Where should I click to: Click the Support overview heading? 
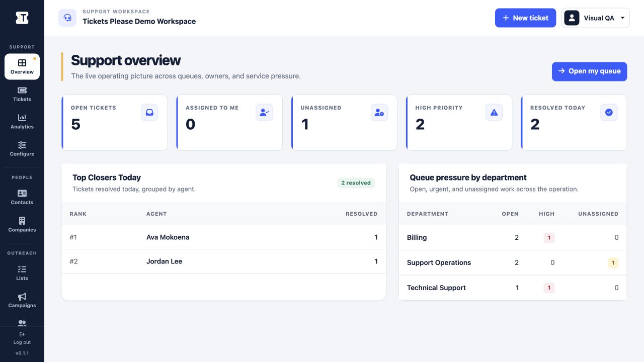126,60
